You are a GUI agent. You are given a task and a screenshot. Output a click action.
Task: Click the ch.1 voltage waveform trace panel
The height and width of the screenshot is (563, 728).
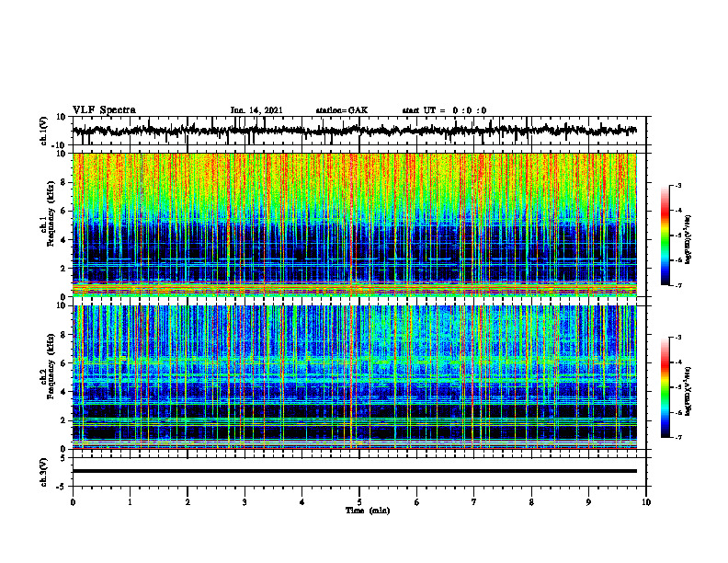(359, 131)
